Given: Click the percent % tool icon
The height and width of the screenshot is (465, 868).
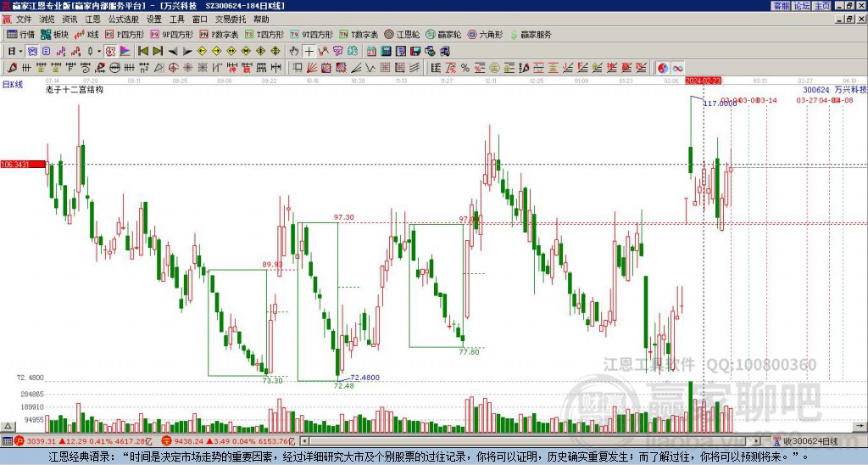Looking at the screenshot, I should 465,68.
